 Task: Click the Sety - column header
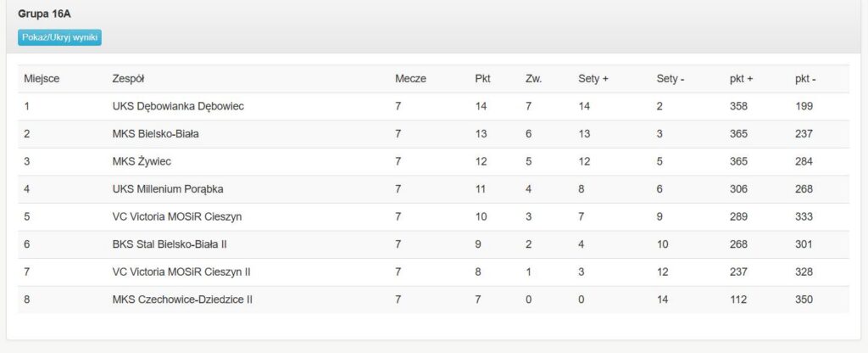670,79
